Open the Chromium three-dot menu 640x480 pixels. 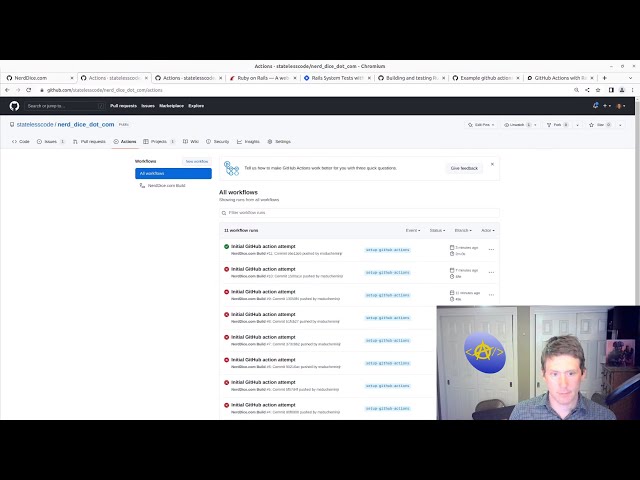(x=633, y=90)
